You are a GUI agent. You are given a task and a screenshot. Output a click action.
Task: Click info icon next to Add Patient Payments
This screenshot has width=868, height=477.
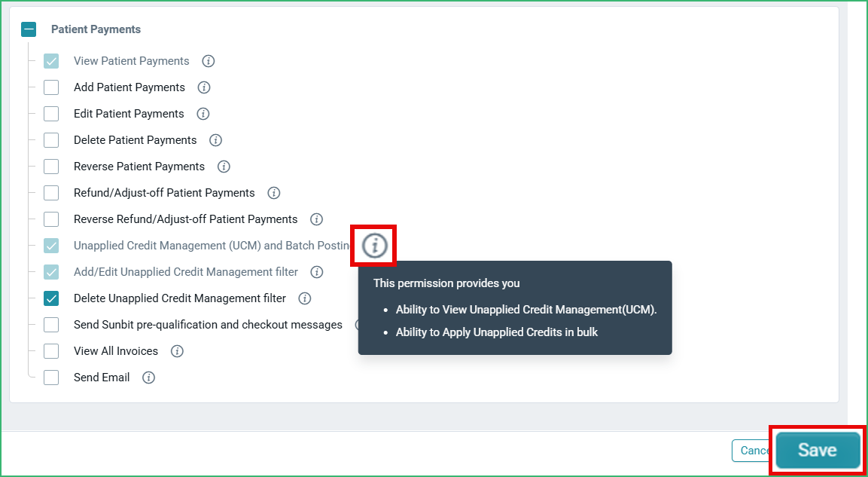click(204, 87)
